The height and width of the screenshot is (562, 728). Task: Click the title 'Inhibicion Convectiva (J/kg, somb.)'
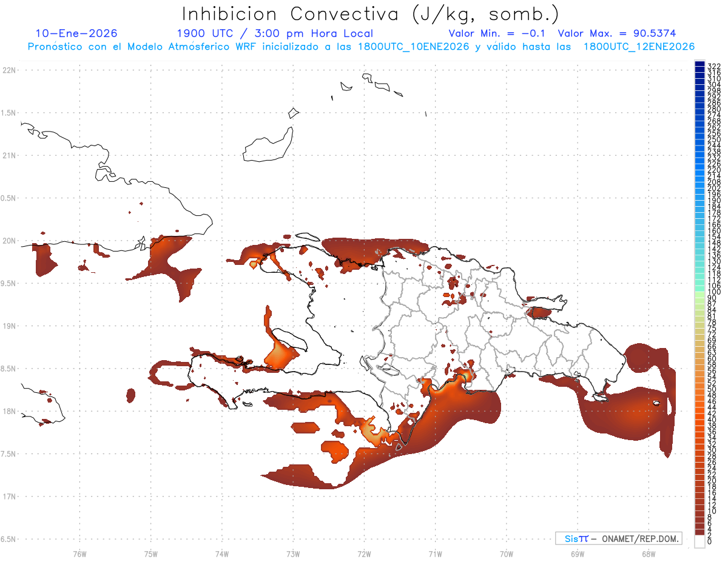coord(371,14)
